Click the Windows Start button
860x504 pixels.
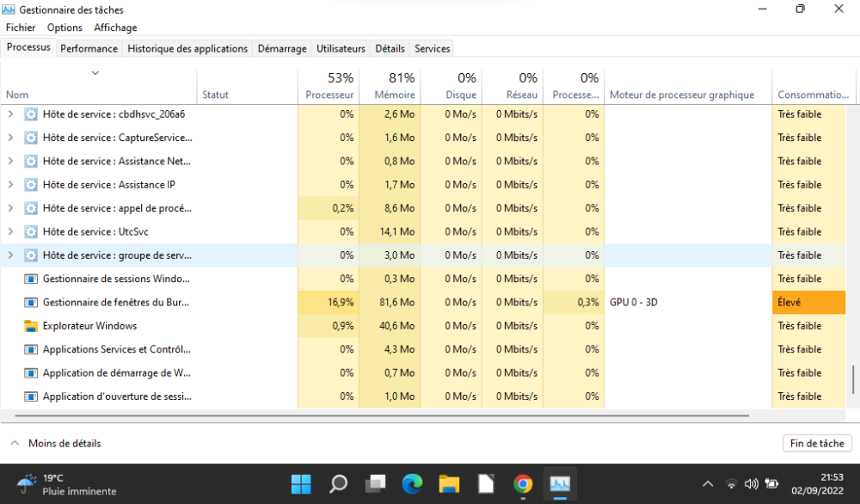tap(302, 483)
